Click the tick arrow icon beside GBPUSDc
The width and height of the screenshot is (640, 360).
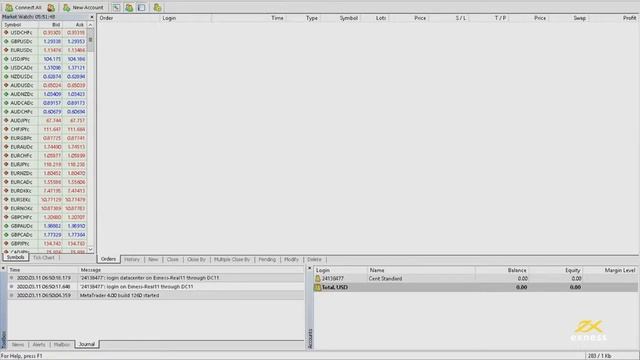click(6, 41)
